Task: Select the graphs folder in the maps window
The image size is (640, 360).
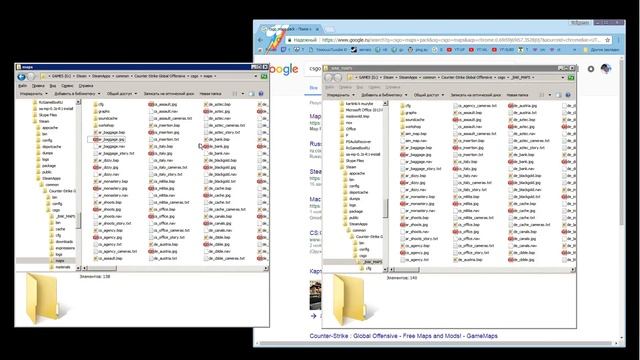Action: 101,111
